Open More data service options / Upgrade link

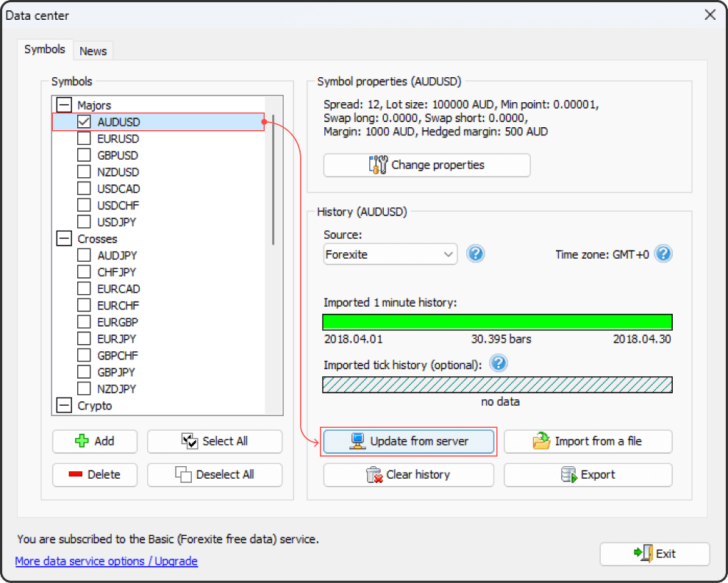pos(107,561)
